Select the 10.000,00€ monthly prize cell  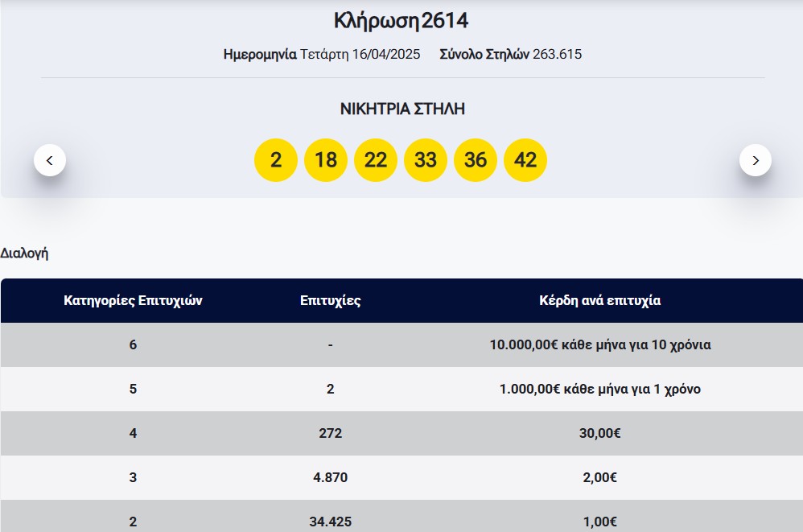click(x=599, y=344)
